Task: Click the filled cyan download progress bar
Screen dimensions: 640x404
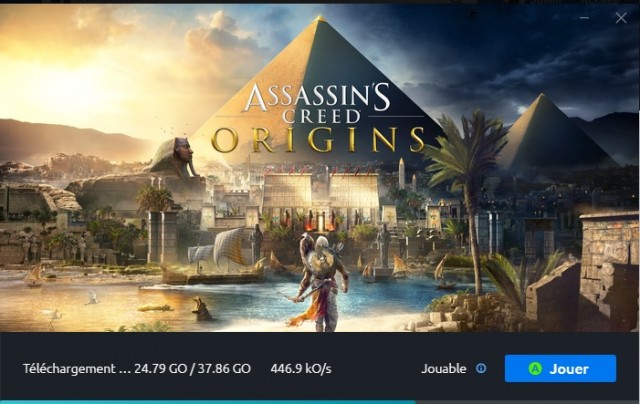Action: pyautogui.click(x=207, y=402)
